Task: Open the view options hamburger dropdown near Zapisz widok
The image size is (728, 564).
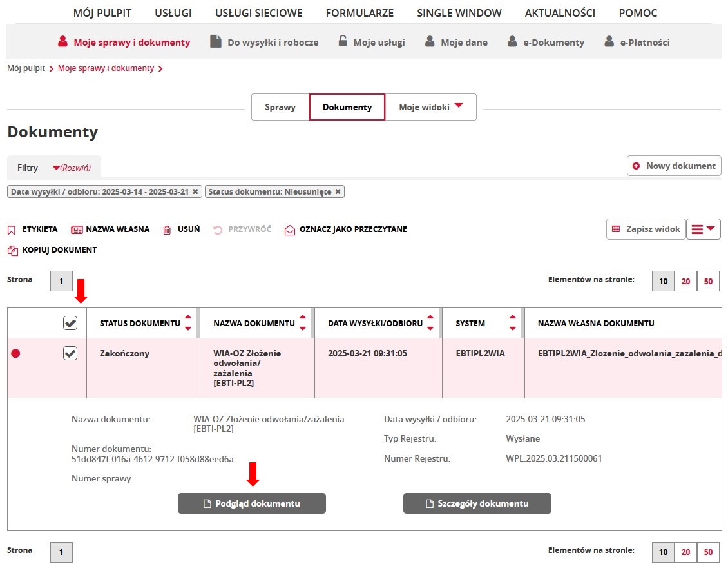Action: pyautogui.click(x=703, y=229)
